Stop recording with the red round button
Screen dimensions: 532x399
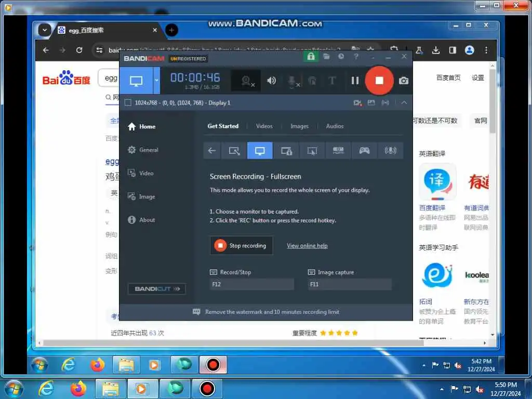[379, 81]
